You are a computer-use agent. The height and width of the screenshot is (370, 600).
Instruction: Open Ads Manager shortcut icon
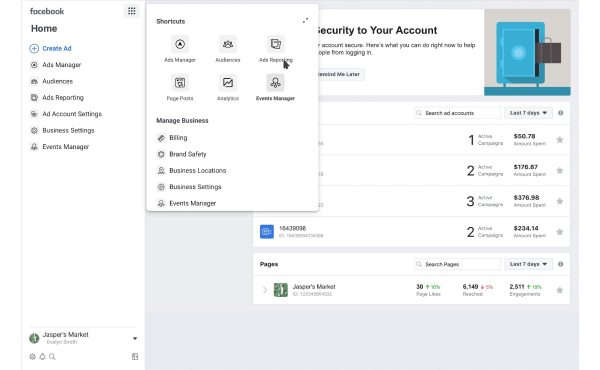[x=180, y=44]
